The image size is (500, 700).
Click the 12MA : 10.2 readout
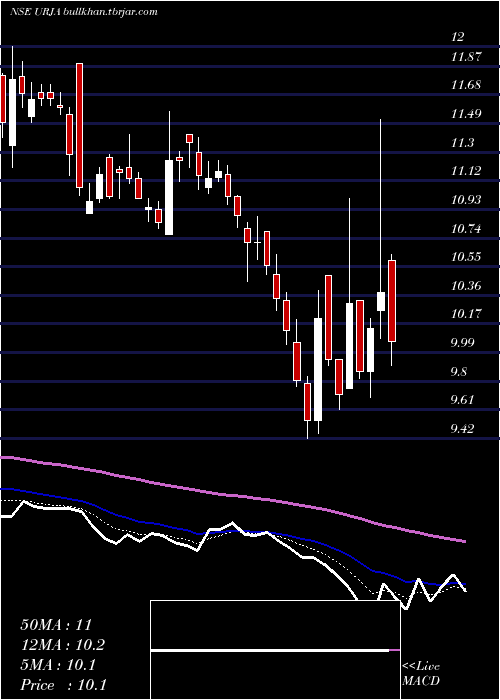[x=63, y=645]
